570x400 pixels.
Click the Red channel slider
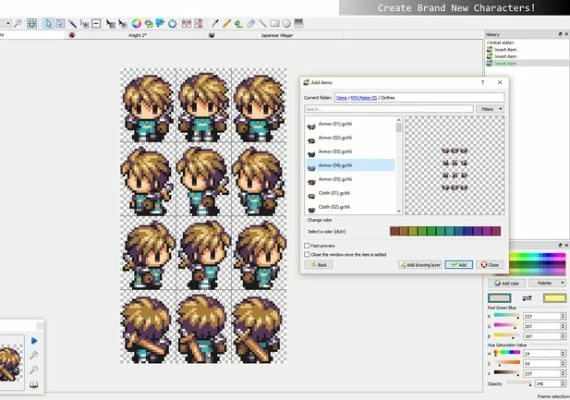(506, 316)
